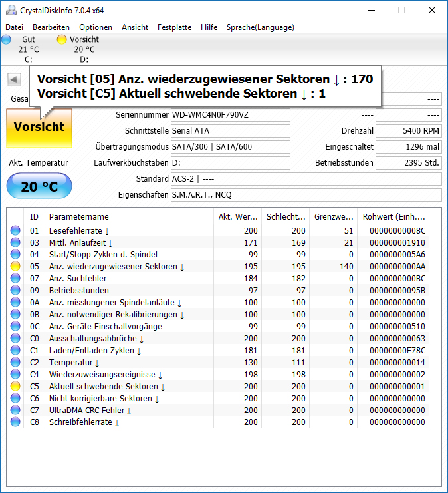The height and width of the screenshot is (493, 448).
Task: Click status orb for Wiederzuweisungsereignisse row
Action: [x=15, y=374]
